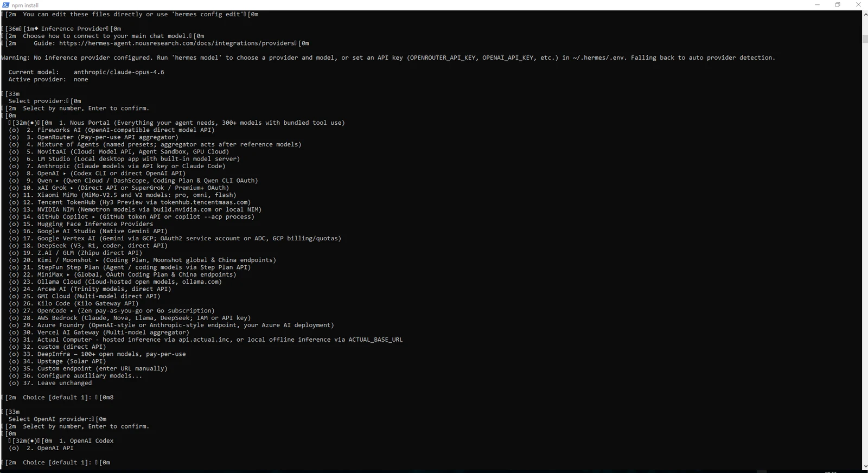The height and width of the screenshot is (473, 868).
Task: Click the '29. Azure Foundry' option line
Action: coord(171,325)
